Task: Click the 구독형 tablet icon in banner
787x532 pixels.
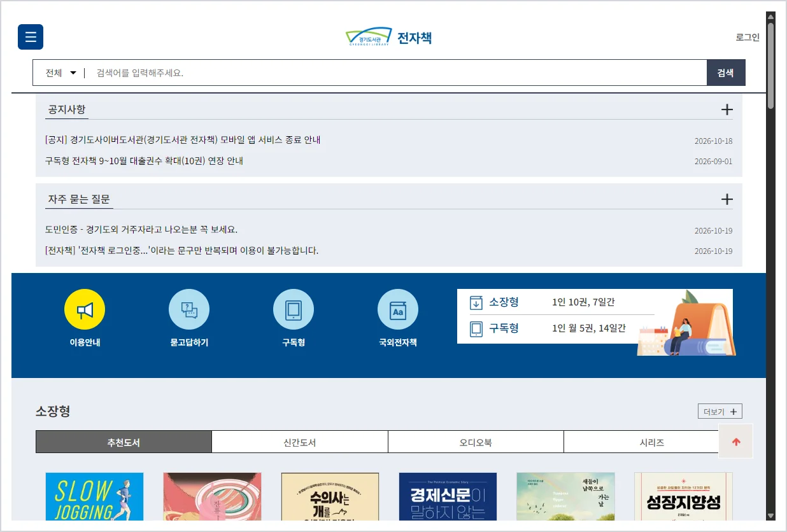Action: 476,329
